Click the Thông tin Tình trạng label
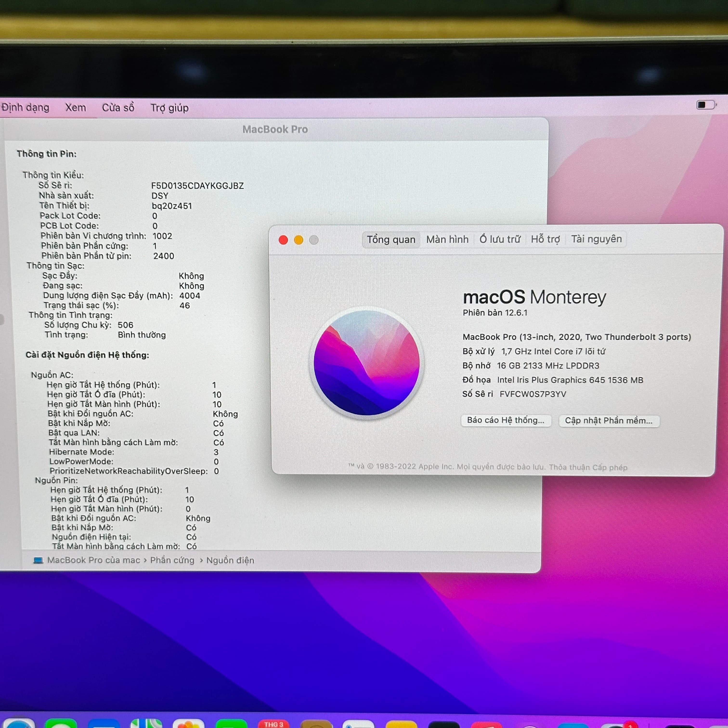728x728 pixels. point(71,315)
